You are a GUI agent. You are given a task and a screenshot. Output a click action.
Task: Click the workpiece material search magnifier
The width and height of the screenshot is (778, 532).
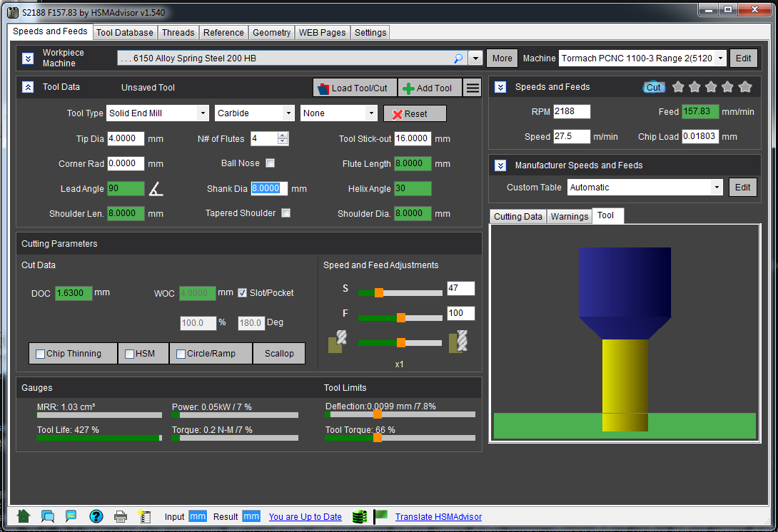[458, 58]
